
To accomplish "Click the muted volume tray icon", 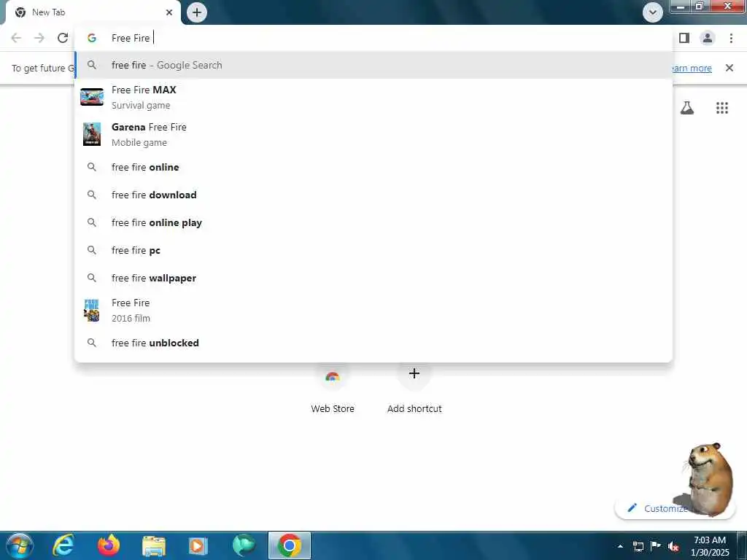I will 673,546.
